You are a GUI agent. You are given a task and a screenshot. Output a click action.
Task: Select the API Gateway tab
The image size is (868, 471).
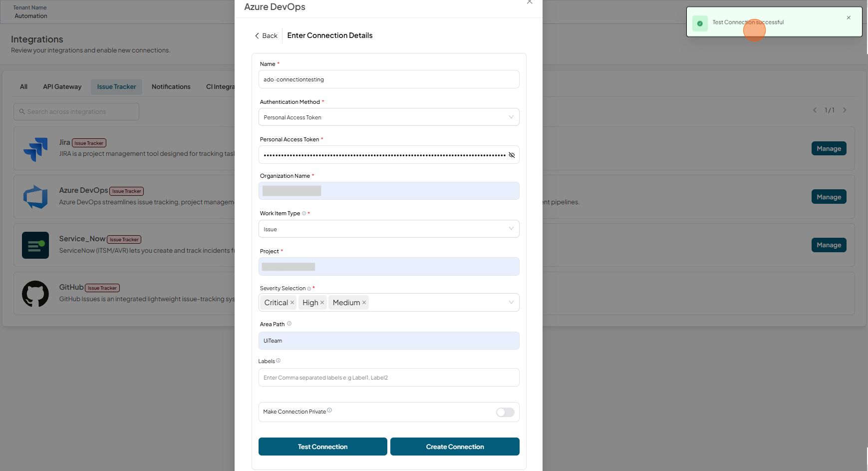pyautogui.click(x=62, y=87)
